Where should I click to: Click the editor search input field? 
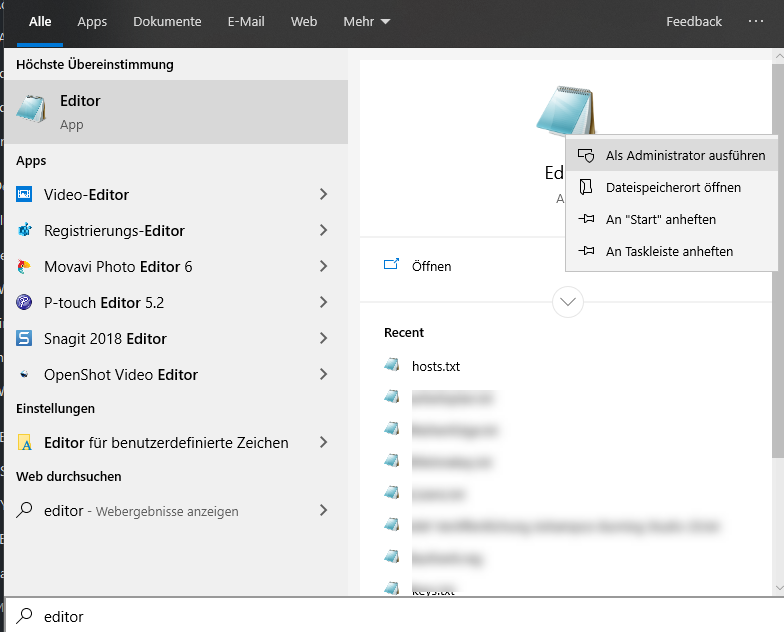pyautogui.click(x=394, y=616)
